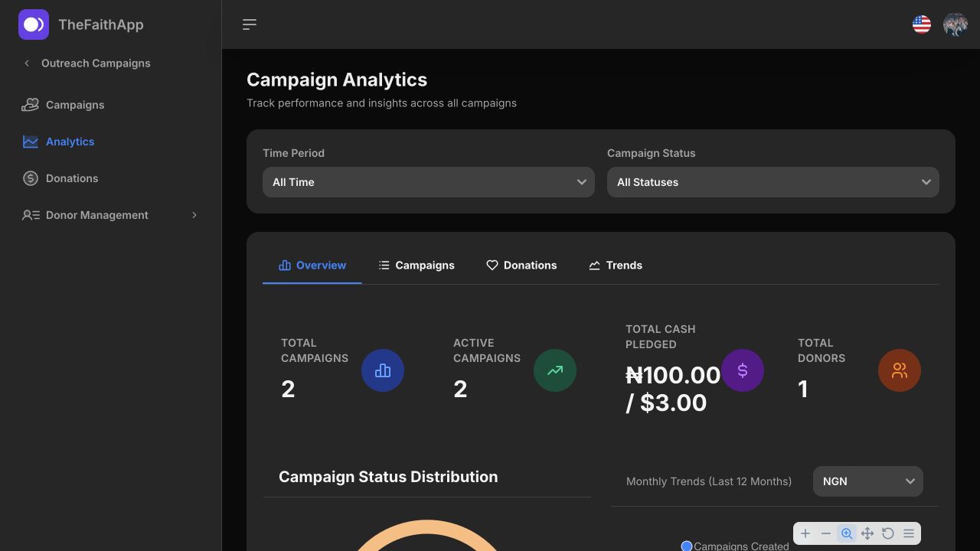Click TheFaithApp brand name

[x=101, y=24]
